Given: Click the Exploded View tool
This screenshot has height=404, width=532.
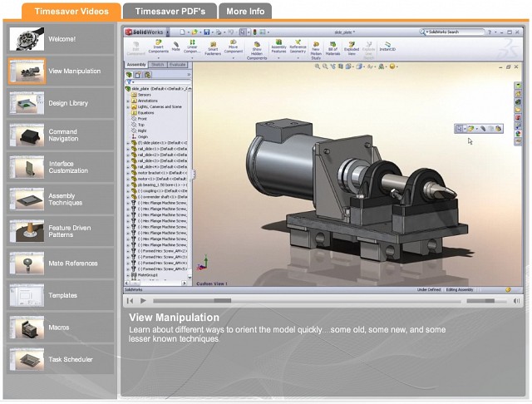Looking at the screenshot, I should pos(352,48).
